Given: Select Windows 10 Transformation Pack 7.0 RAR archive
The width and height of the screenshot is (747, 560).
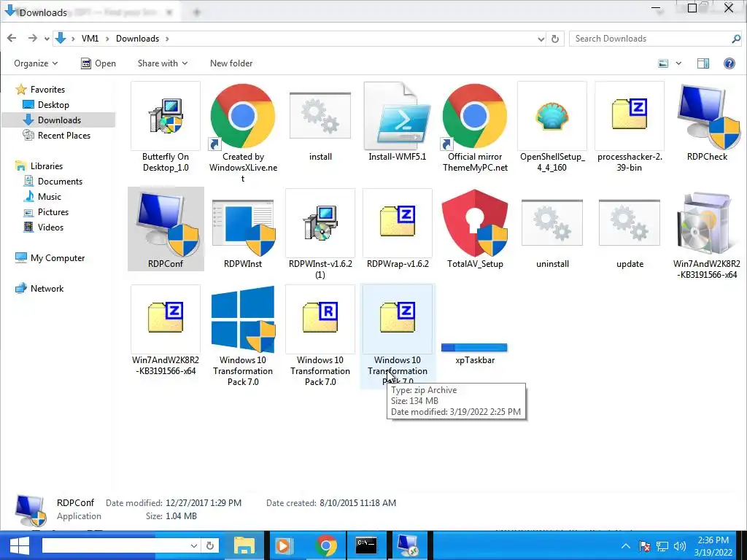Looking at the screenshot, I should [x=320, y=319].
